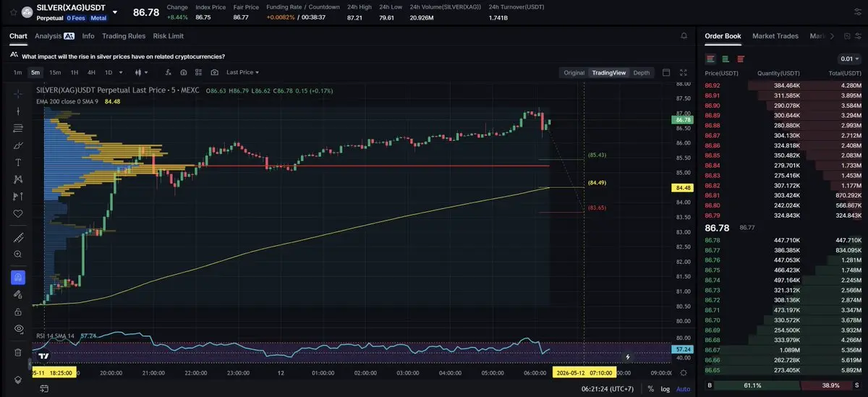Click the SILVER coin logo icon
This screenshot has height=397, width=868.
(x=27, y=12)
